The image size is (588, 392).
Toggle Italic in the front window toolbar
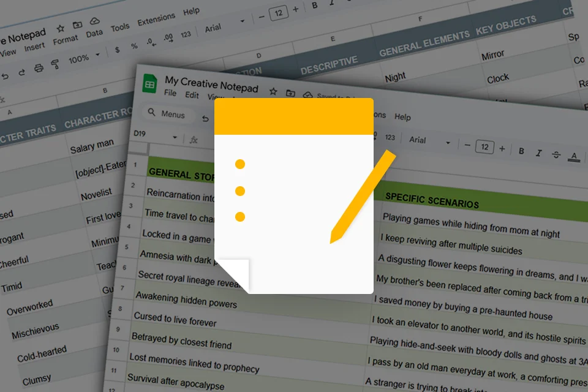[538, 153]
